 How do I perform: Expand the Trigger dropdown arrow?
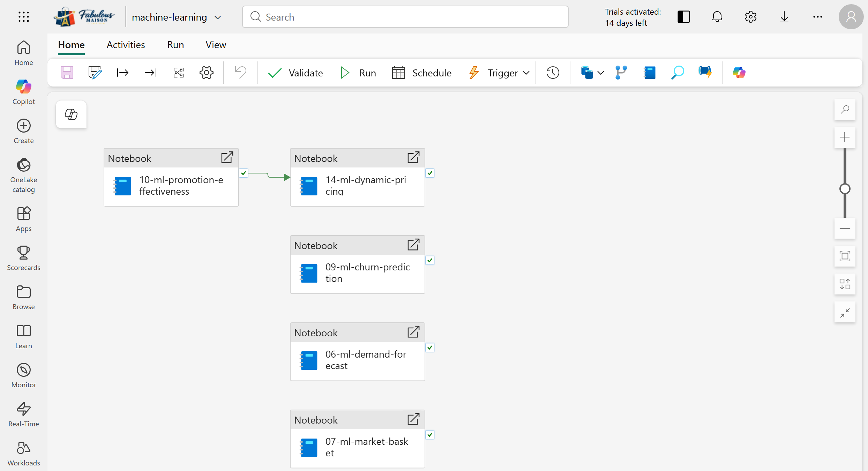[x=526, y=73]
